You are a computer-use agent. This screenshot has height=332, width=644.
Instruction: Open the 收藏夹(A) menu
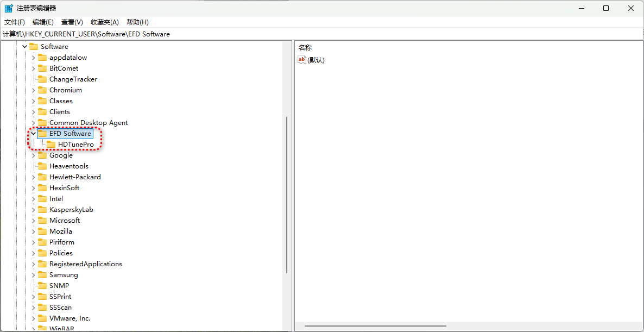[x=104, y=22]
